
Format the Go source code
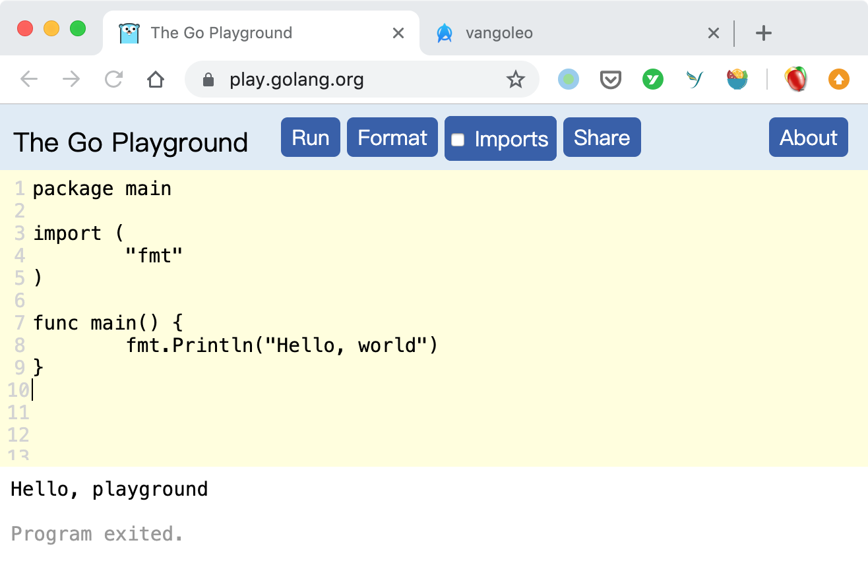coord(392,137)
